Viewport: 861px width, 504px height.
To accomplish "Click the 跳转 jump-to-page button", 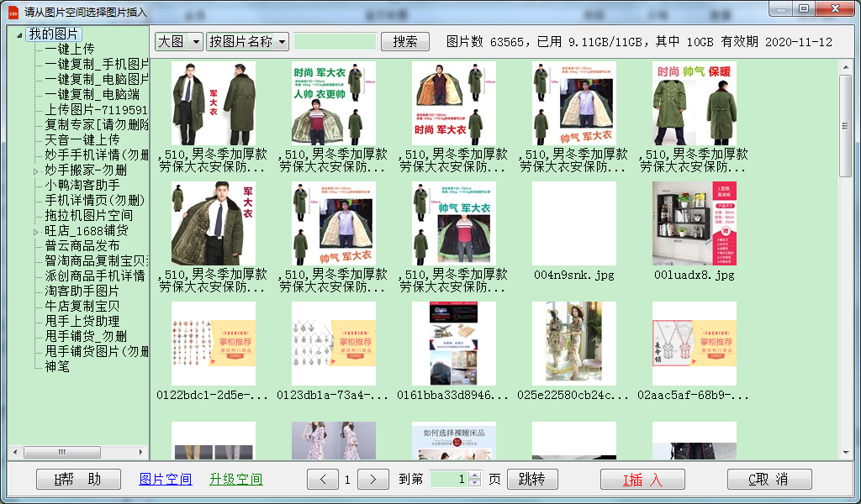I will [x=532, y=480].
